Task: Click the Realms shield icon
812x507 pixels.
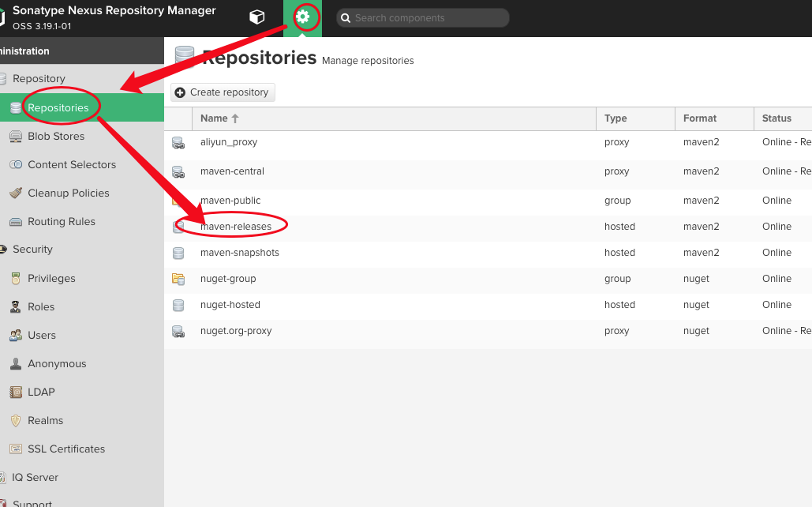Action: click(16, 420)
